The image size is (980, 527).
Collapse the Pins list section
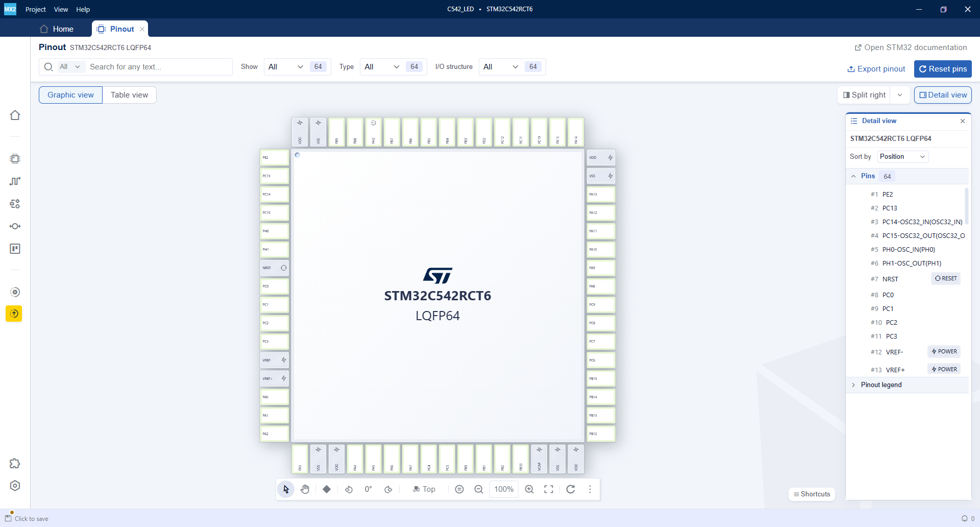pos(853,176)
